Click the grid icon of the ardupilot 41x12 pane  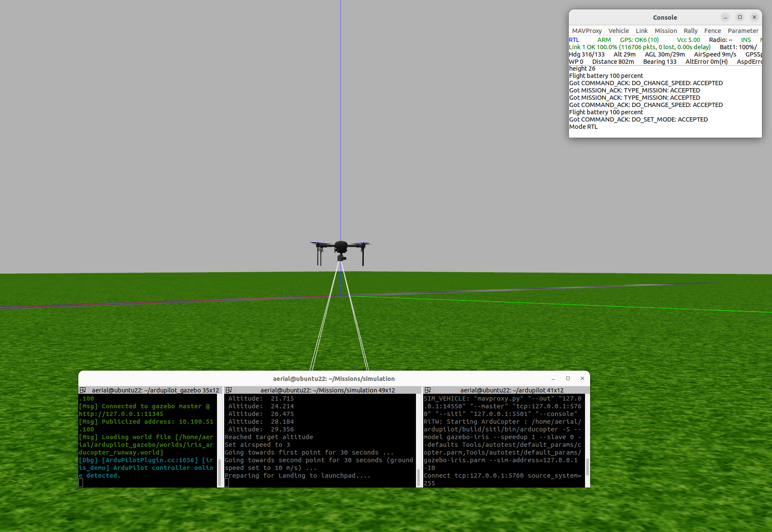[x=428, y=390]
